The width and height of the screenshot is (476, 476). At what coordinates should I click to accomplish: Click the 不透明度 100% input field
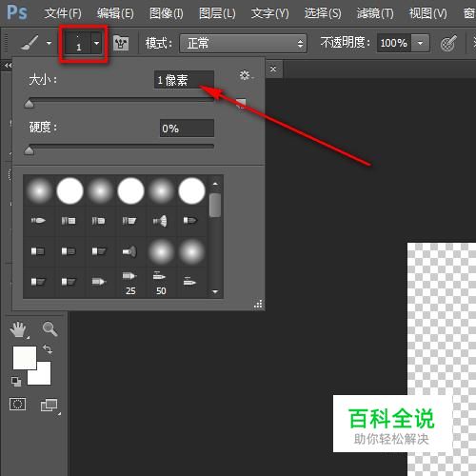(394, 43)
